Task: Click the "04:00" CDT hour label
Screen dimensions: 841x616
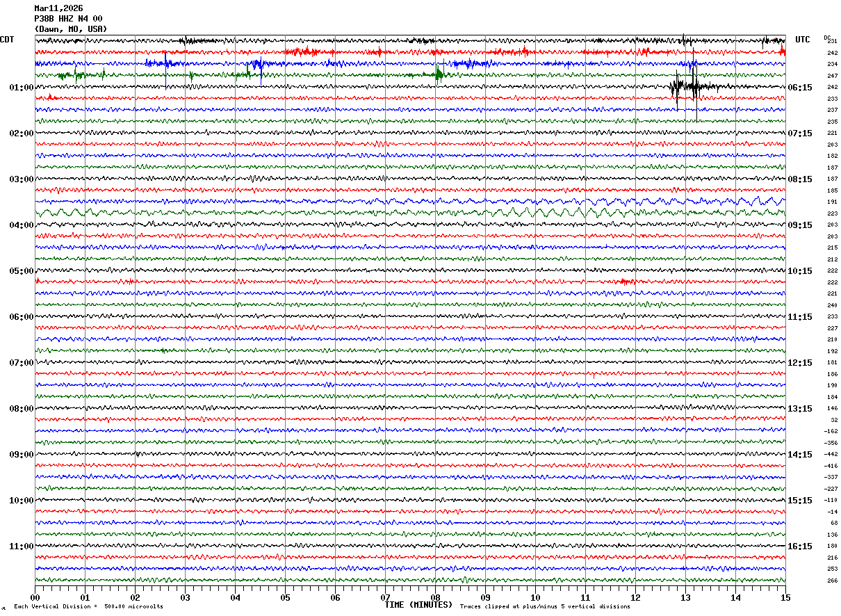Action: coord(22,225)
